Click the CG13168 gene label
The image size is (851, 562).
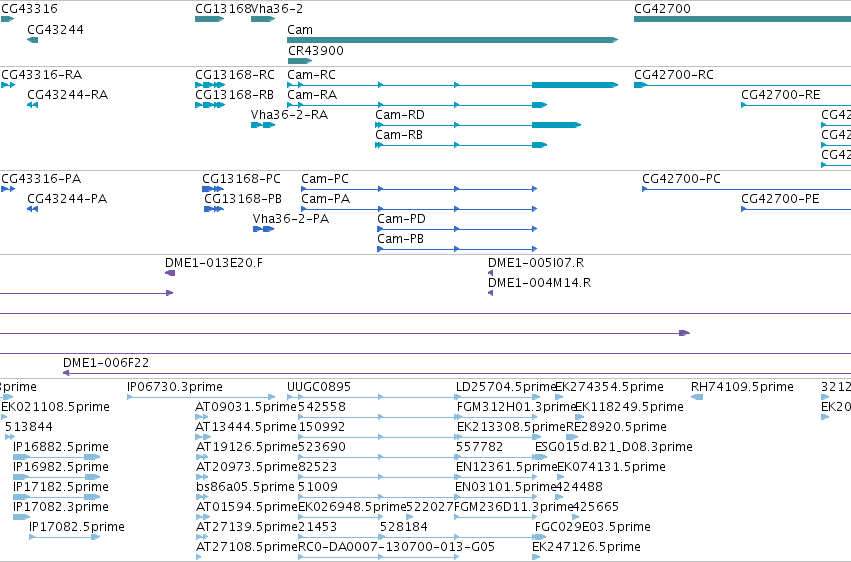[x=223, y=9]
